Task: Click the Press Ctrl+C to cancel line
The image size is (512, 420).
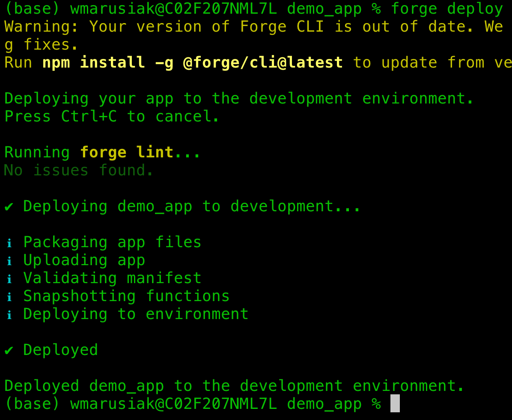Action: pyautogui.click(x=112, y=116)
